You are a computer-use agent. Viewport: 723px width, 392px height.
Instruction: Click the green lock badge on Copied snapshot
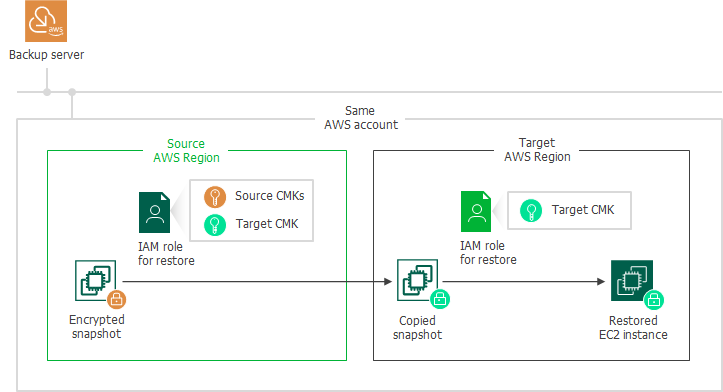pyautogui.click(x=440, y=299)
